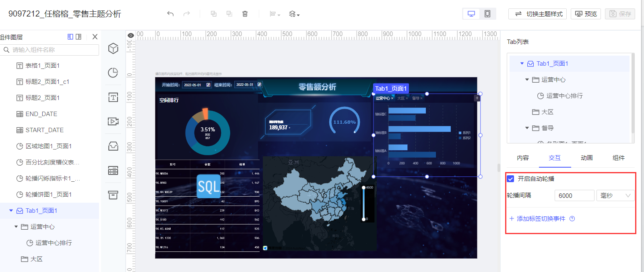Open the 组件 tab

(618, 158)
